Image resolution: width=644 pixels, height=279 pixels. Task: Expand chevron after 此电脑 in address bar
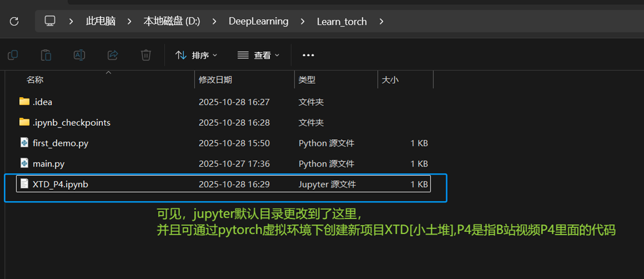click(129, 22)
